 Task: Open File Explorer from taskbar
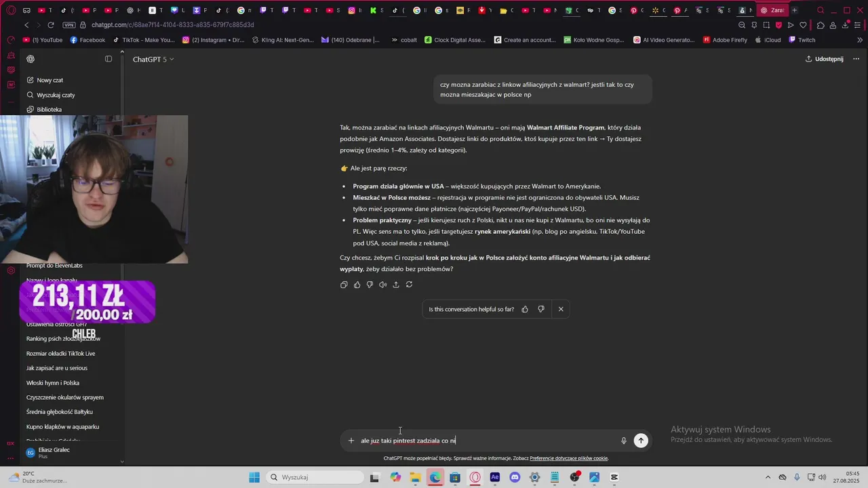point(416,477)
